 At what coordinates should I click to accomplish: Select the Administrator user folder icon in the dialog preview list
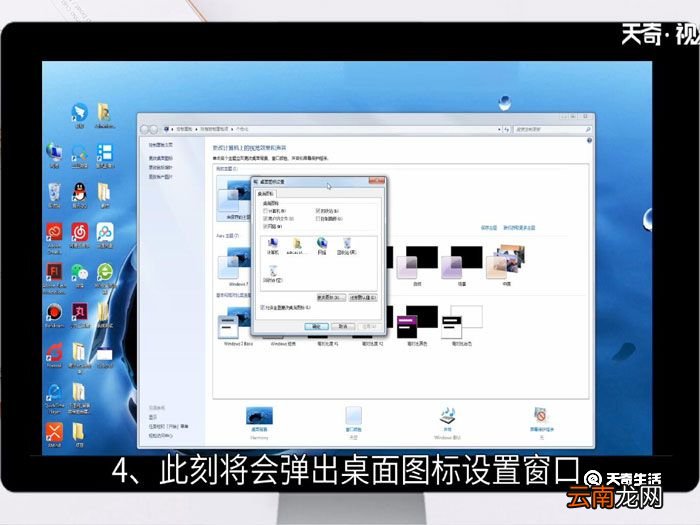(296, 246)
